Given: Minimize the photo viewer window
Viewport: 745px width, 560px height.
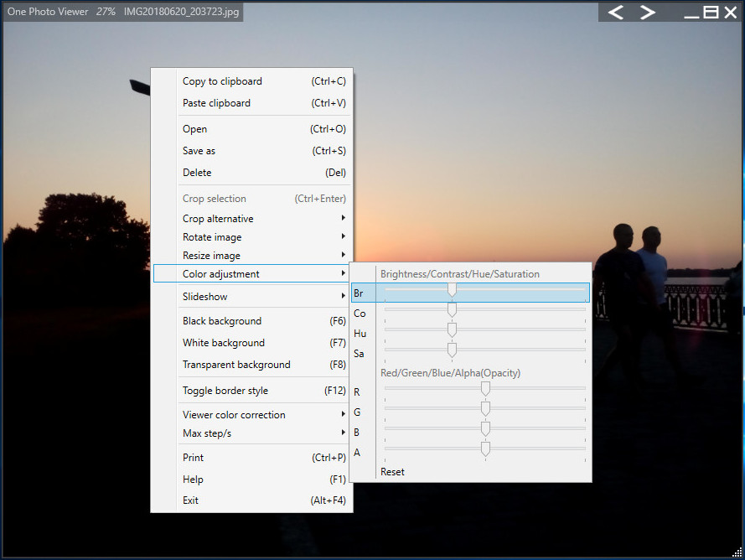Looking at the screenshot, I should pyautogui.click(x=691, y=13).
